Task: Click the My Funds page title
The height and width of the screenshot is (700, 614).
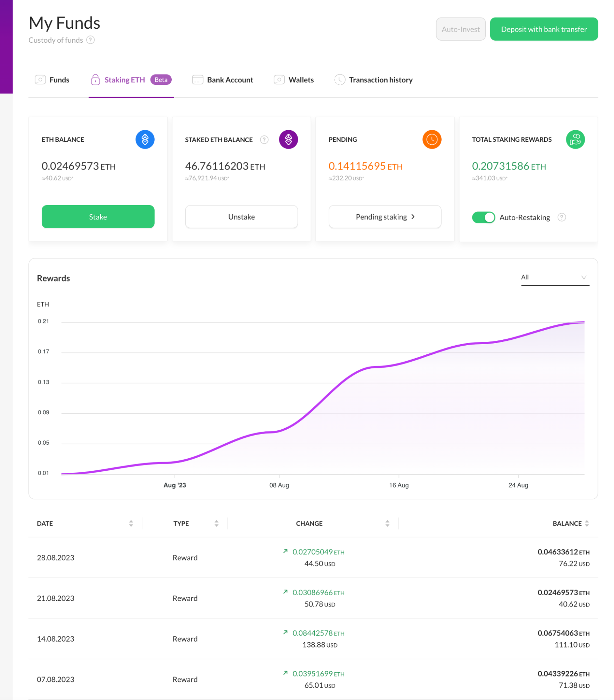Action: pyautogui.click(x=64, y=23)
